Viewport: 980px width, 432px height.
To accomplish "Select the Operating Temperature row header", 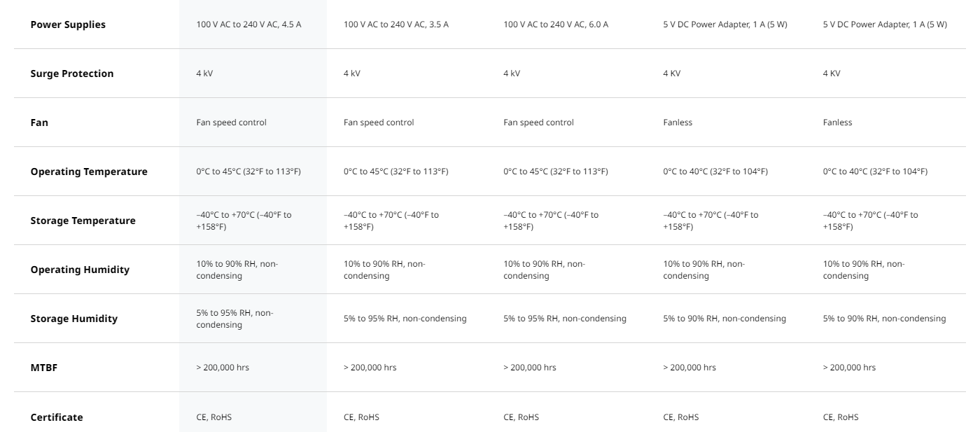I will pyautogui.click(x=89, y=172).
